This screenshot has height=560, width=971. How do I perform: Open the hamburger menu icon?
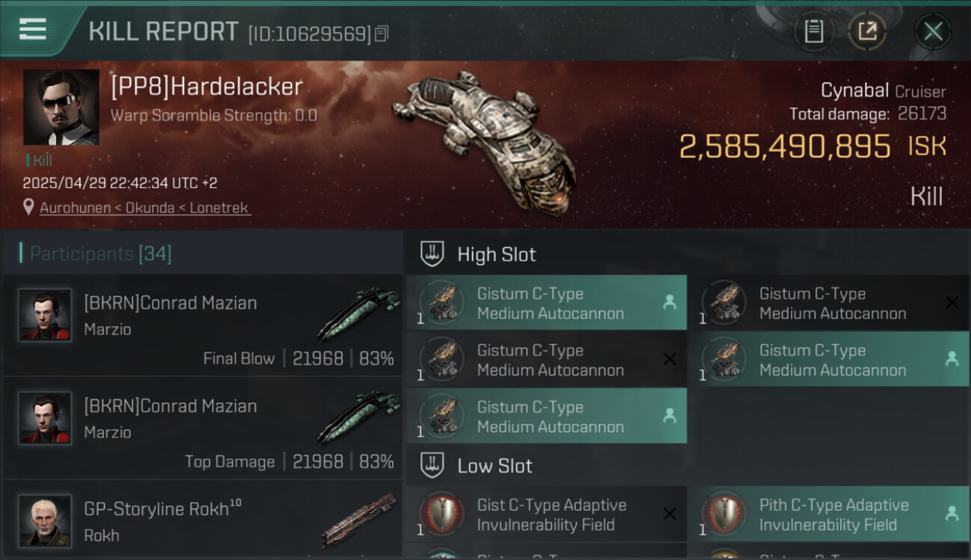(33, 29)
